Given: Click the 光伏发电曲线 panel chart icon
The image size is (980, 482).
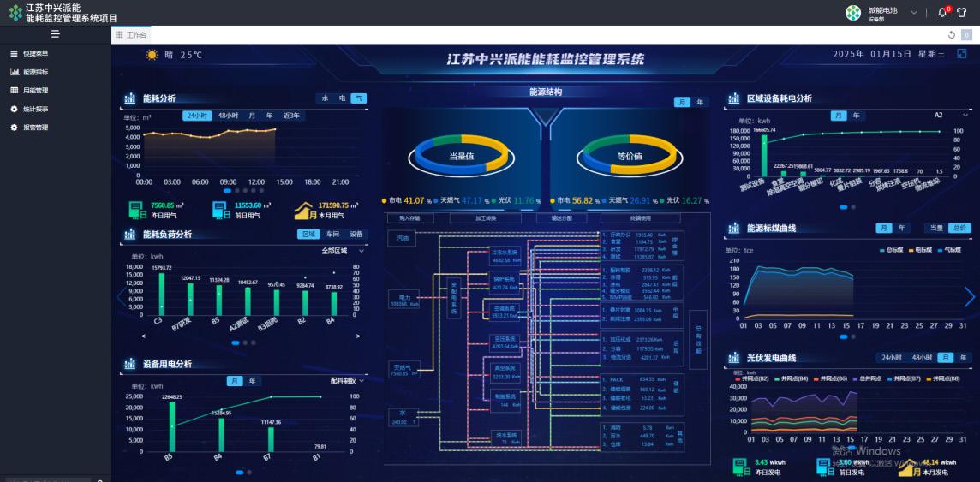Looking at the screenshot, I should click(734, 359).
